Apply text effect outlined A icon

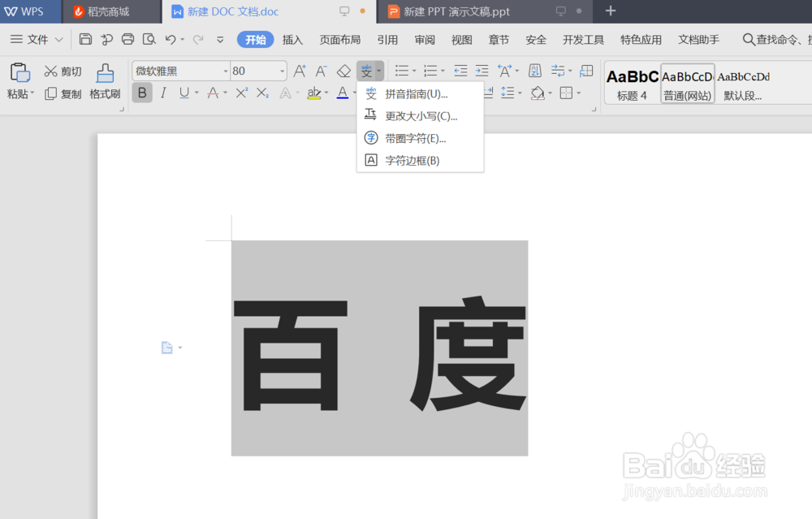click(285, 93)
